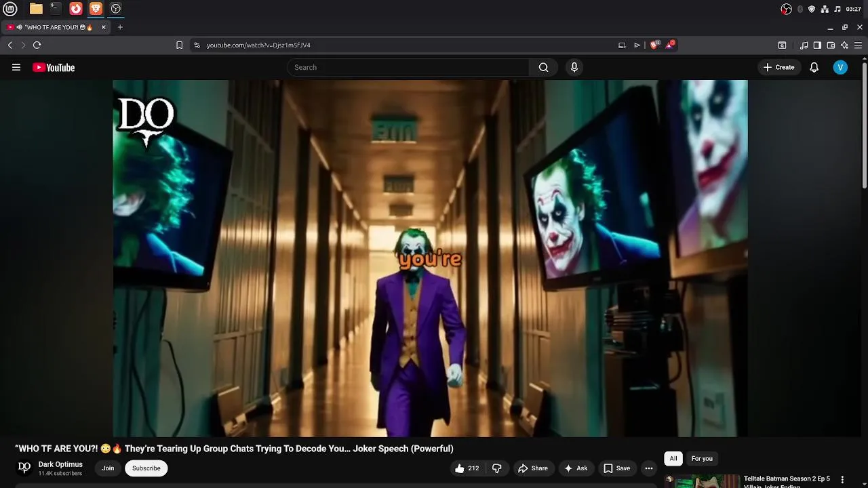The height and width of the screenshot is (488, 868).
Task: Click the Ask button
Action: 576,468
